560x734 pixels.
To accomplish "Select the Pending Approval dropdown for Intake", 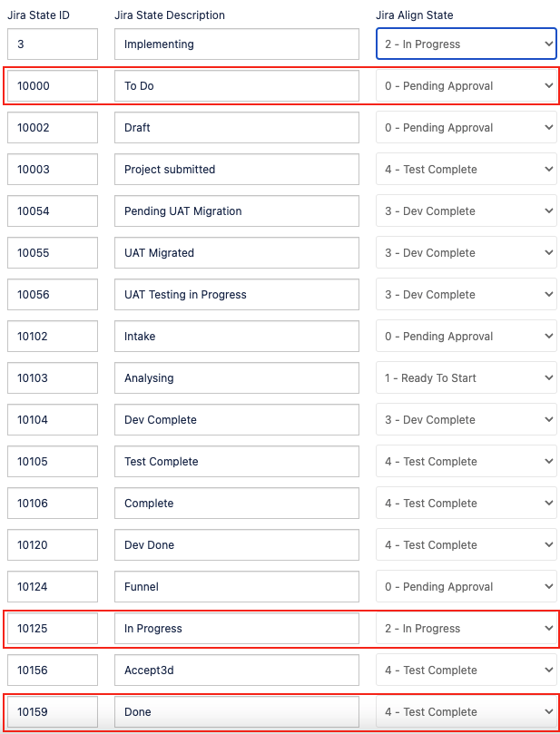I will coord(466,336).
